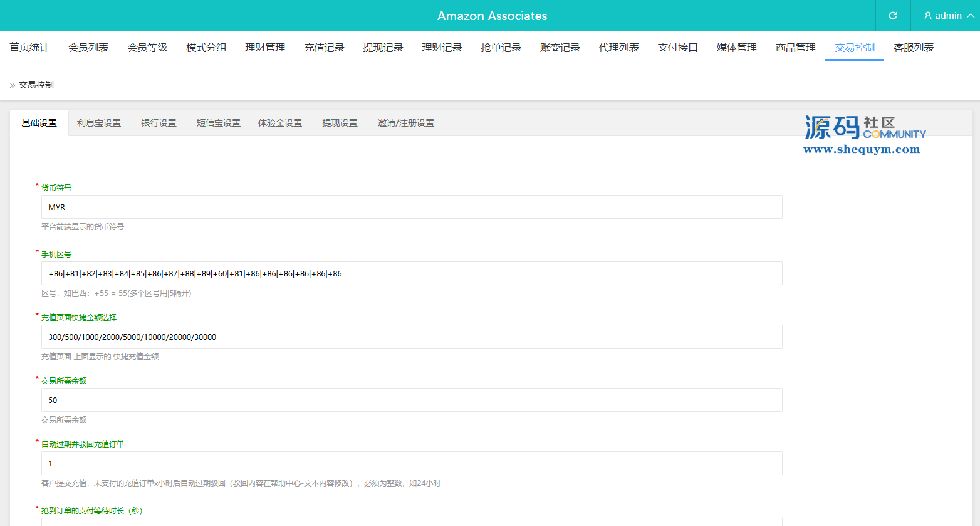The image size is (980, 526).
Task: Select the 体验金设置 tab
Action: (x=280, y=124)
